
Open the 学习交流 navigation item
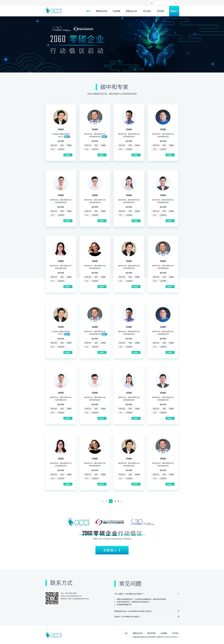[147, 11]
